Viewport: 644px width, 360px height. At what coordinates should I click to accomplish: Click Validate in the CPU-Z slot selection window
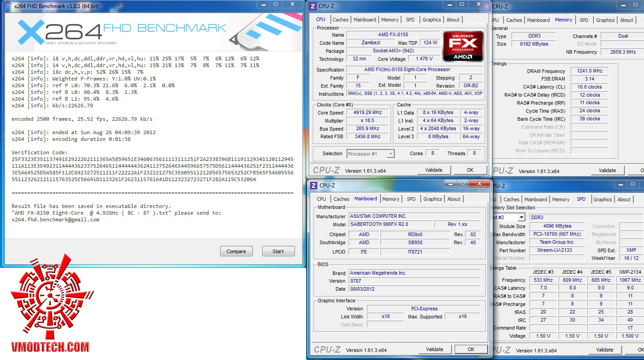(605, 350)
